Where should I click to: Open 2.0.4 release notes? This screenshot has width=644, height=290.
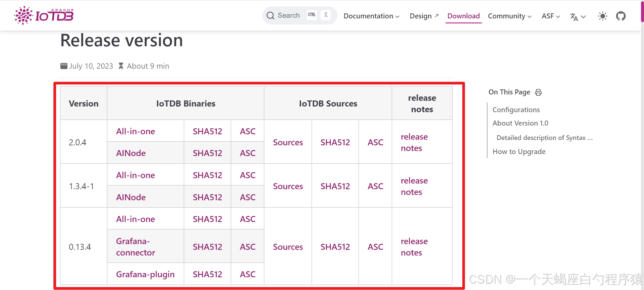[x=414, y=142]
